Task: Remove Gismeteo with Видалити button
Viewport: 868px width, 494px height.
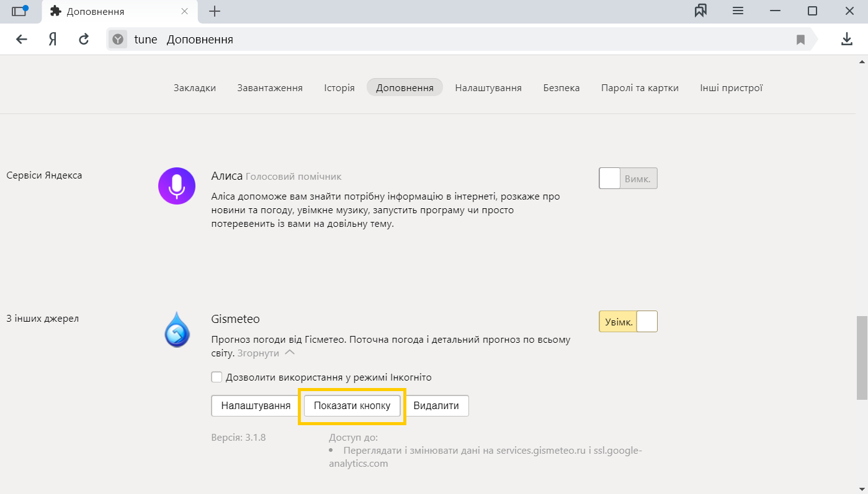Action: click(436, 406)
